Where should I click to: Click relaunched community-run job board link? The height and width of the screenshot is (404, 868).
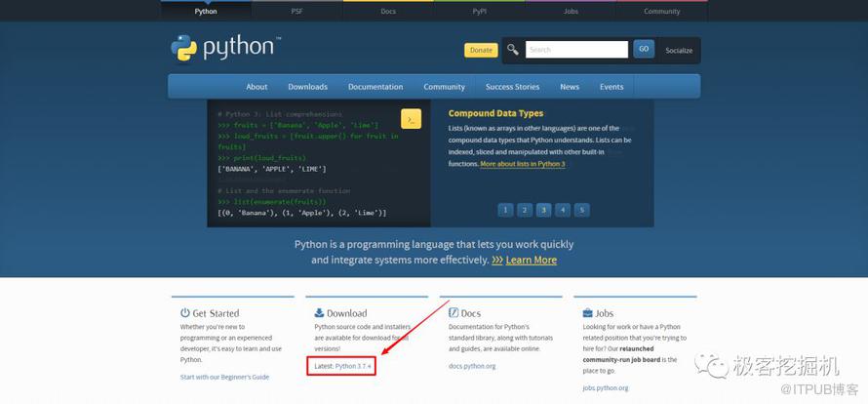pos(619,354)
